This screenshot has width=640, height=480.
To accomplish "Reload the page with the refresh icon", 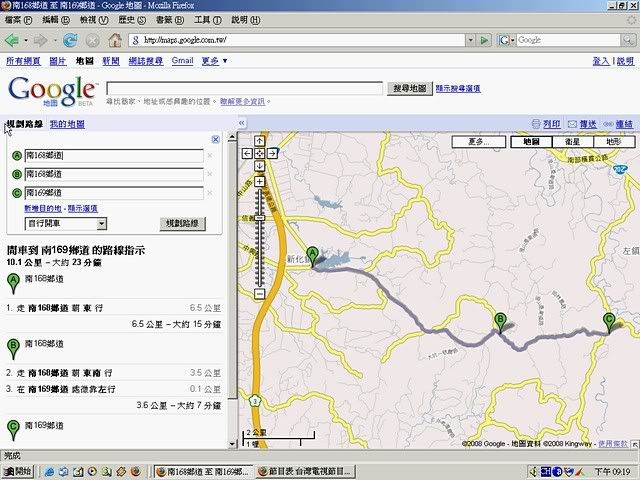I will click(71, 40).
